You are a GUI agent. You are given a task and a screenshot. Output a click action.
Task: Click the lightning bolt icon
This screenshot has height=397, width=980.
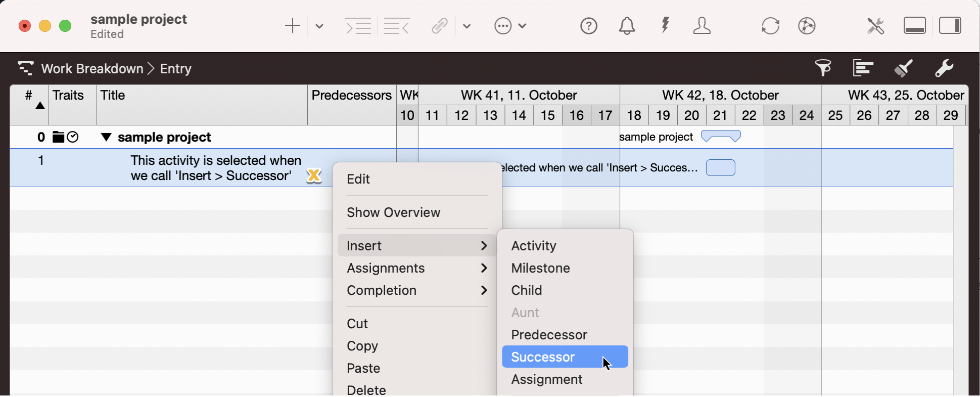tap(665, 25)
